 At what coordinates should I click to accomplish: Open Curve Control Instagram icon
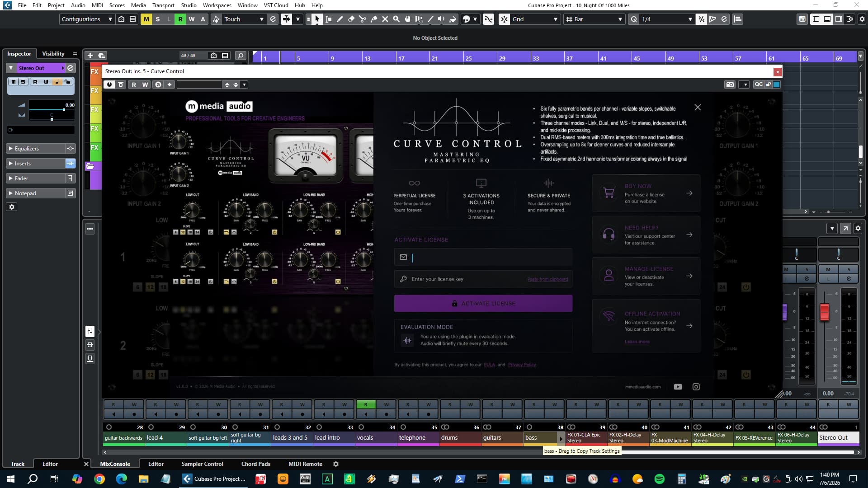(x=696, y=387)
